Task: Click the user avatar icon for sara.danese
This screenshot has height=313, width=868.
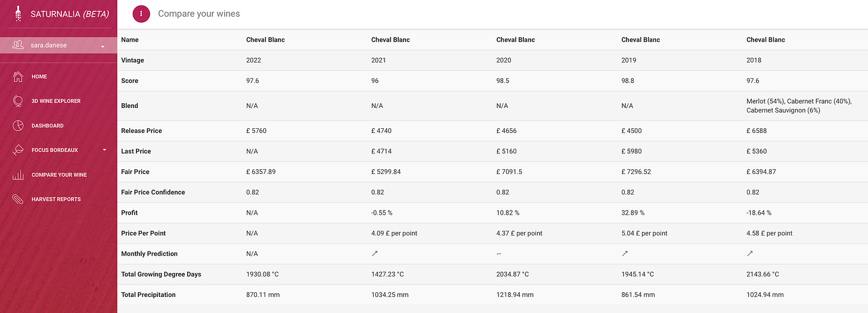Action: pyautogui.click(x=18, y=45)
